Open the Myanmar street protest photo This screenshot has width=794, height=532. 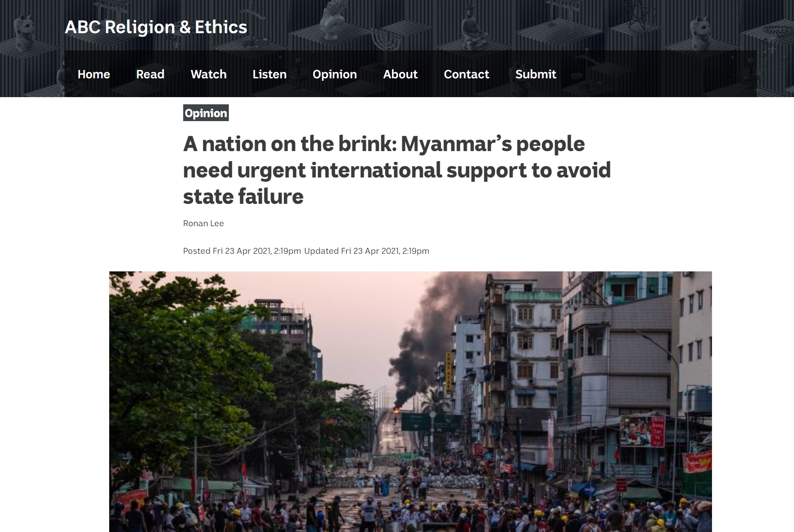click(x=410, y=402)
